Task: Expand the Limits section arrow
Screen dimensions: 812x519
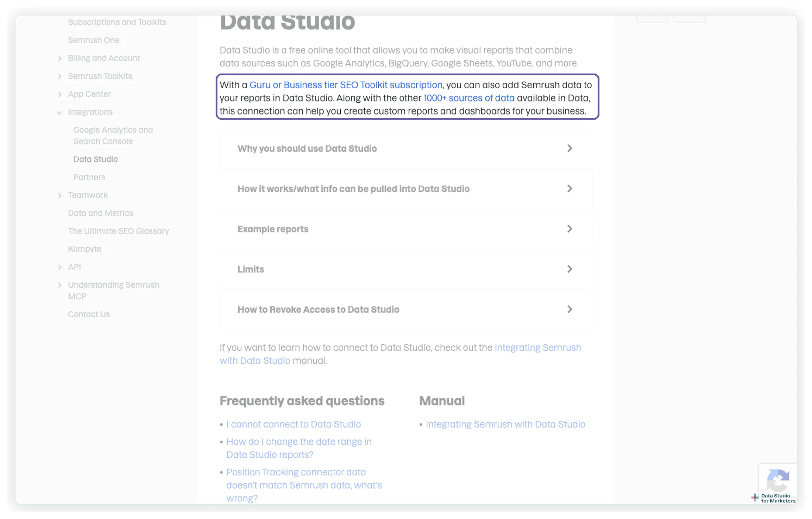Action: tap(570, 269)
